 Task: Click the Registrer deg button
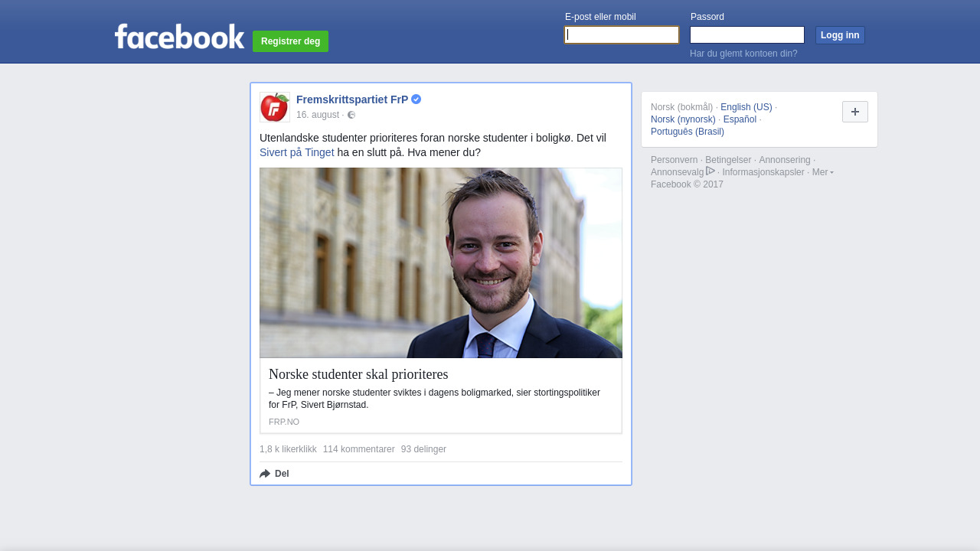[x=291, y=41]
